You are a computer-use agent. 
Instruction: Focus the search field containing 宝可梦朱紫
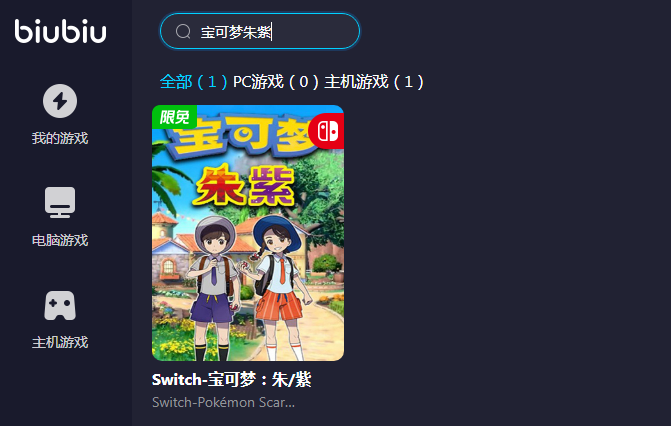[260, 31]
